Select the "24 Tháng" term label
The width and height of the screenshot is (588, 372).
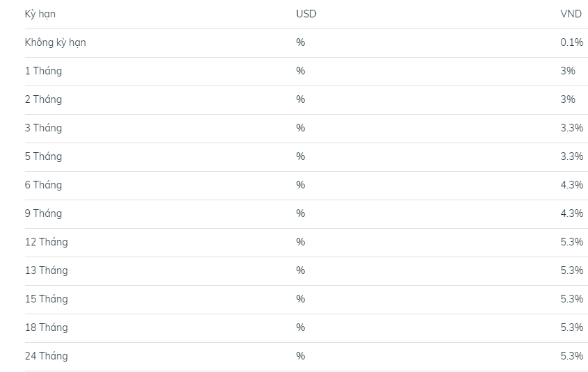[x=46, y=356]
